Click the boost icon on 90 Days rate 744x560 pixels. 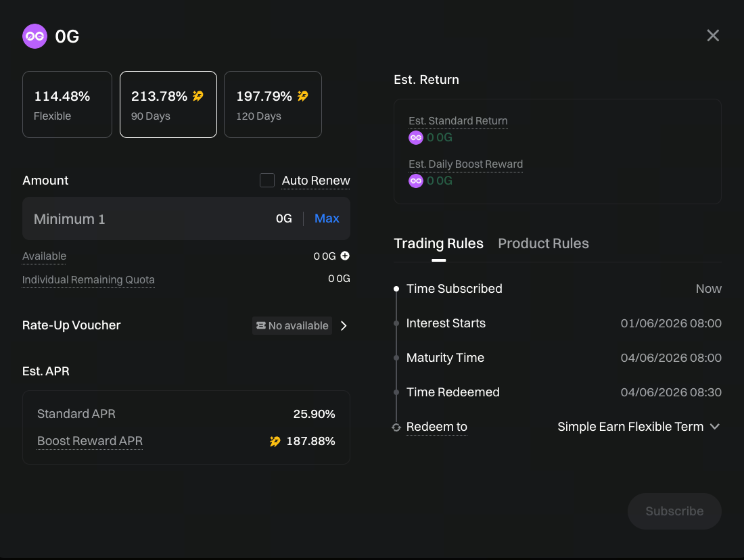click(197, 96)
